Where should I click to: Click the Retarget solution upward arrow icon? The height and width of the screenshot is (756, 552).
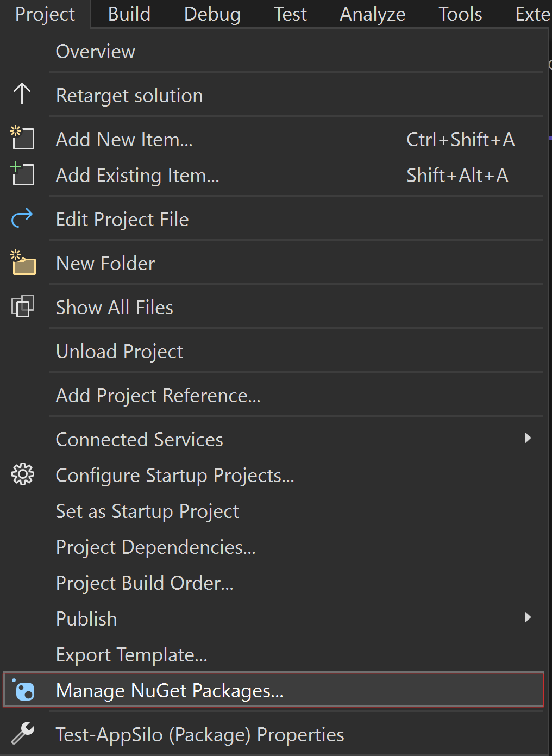click(x=22, y=94)
